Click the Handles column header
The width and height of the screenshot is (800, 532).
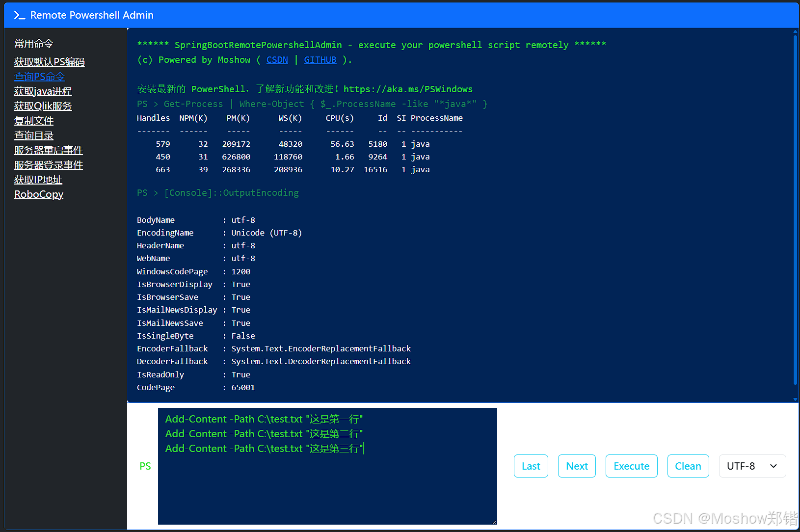[x=154, y=118]
